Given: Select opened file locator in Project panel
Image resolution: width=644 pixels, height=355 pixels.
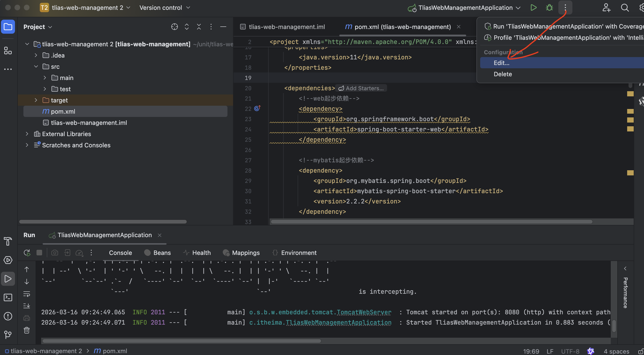Looking at the screenshot, I should [x=175, y=27].
